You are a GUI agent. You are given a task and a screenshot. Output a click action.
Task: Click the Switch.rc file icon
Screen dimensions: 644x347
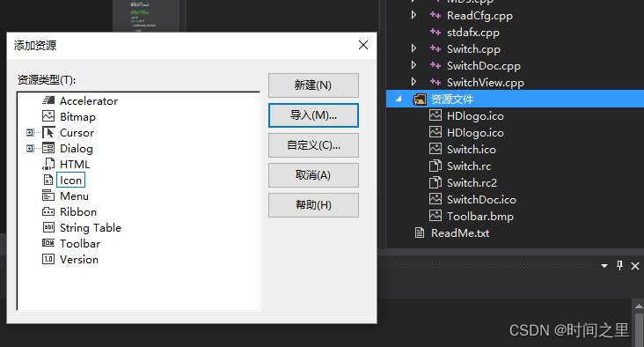435,166
